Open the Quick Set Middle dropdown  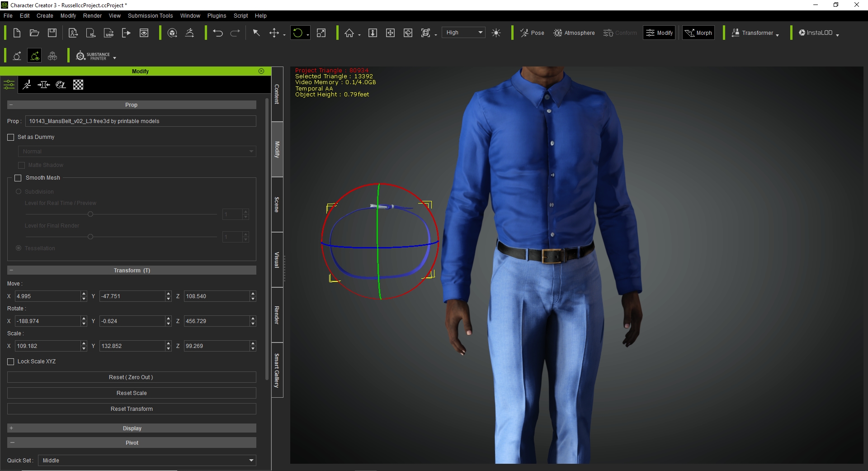(147, 460)
